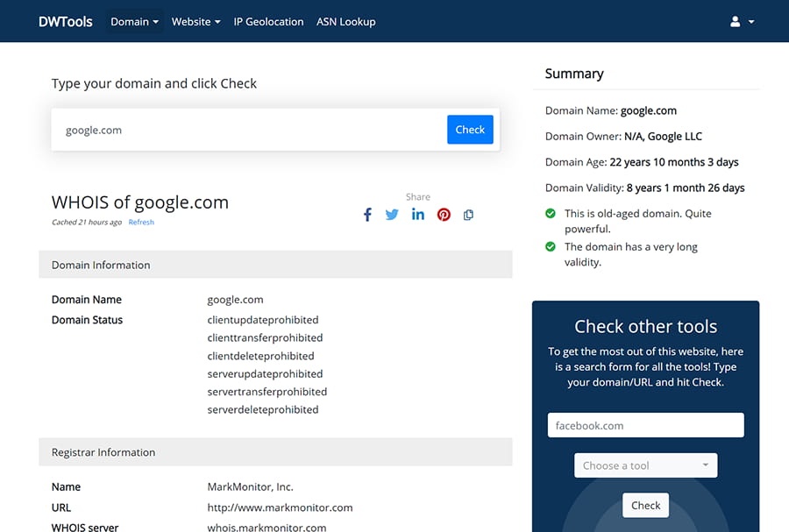Click green checkmark beside long validity note
This screenshot has width=789, height=532.
551,246
